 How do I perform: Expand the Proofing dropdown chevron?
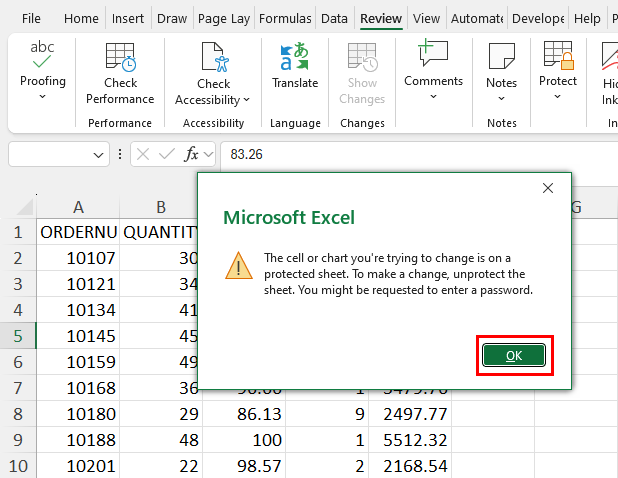click(43, 97)
